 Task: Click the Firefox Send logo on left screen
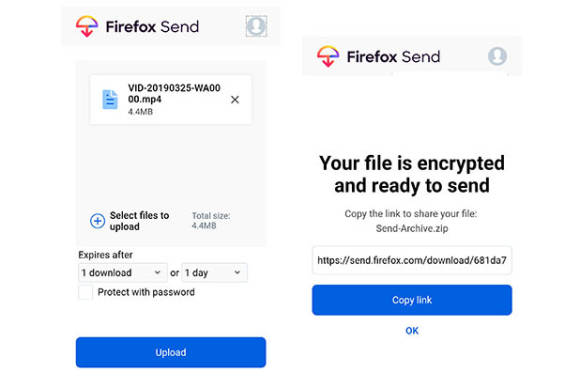pos(87,26)
